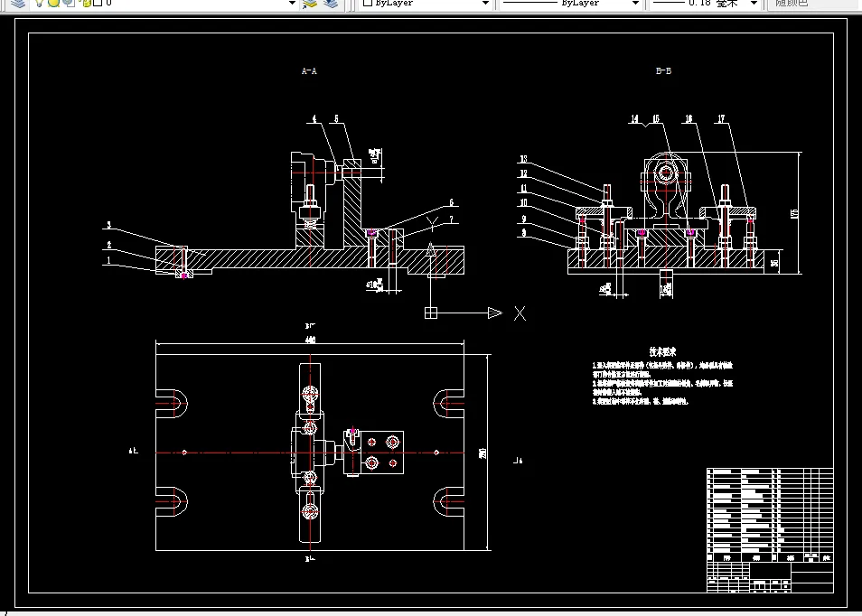
Task: Click the X axis arrow of the UCS
Action: click(x=495, y=313)
